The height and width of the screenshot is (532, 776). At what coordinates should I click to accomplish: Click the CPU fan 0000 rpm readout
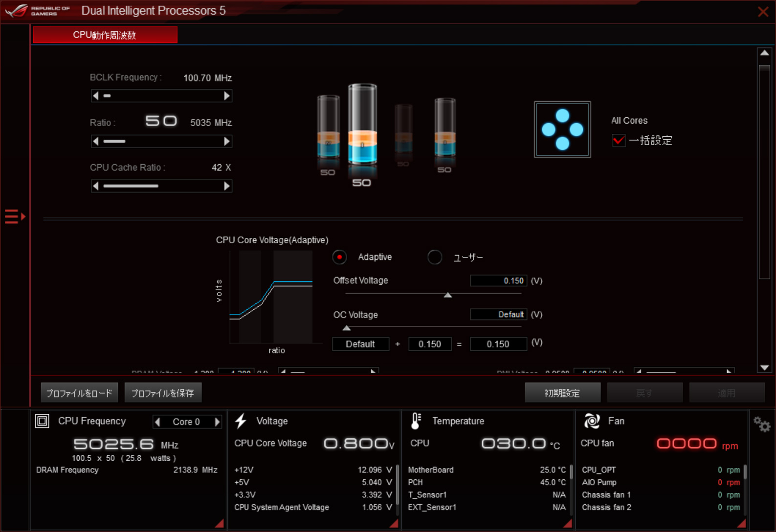pos(697,444)
